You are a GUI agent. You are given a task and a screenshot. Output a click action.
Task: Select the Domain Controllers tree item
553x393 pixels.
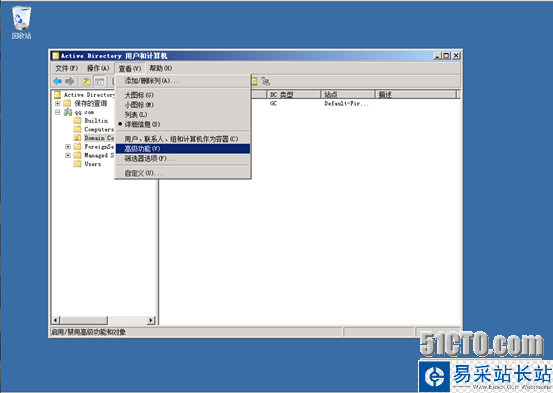coord(99,138)
